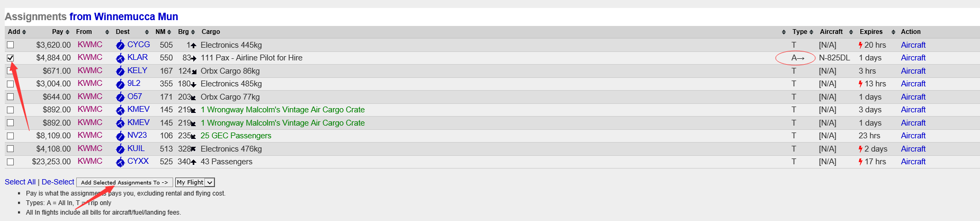The height and width of the screenshot is (221, 980).
Task: Click the airport icon beside 9L2
Action: tap(120, 84)
